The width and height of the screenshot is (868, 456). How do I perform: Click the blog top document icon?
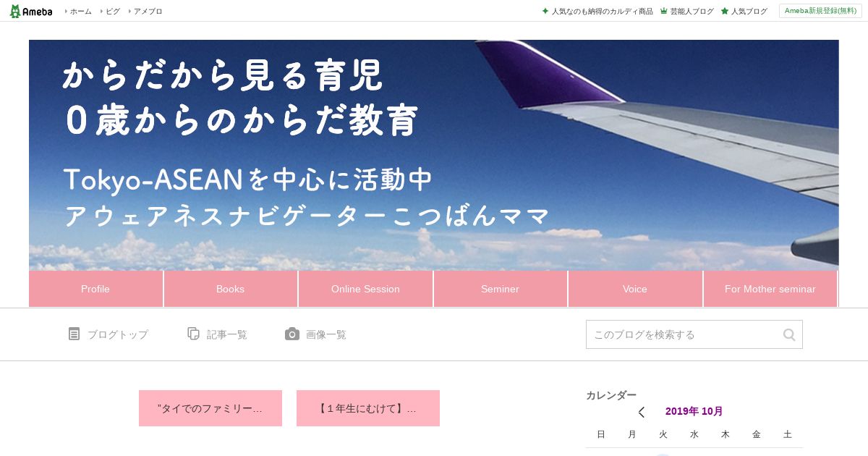click(74, 334)
